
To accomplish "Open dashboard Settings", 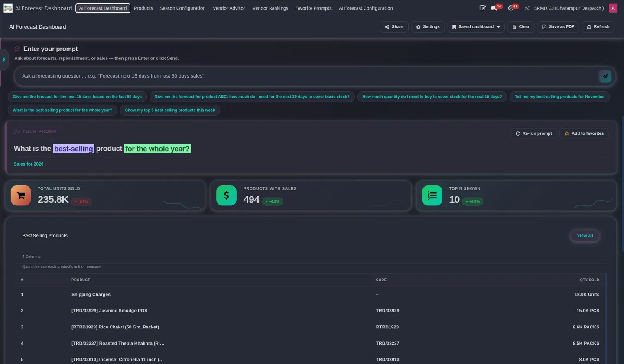I will pos(428,27).
